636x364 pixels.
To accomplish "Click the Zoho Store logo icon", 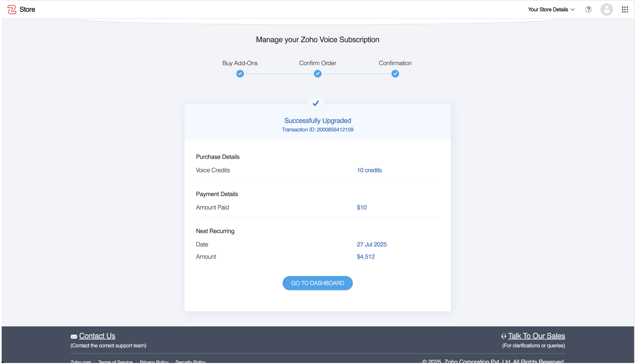I will 12,9.
